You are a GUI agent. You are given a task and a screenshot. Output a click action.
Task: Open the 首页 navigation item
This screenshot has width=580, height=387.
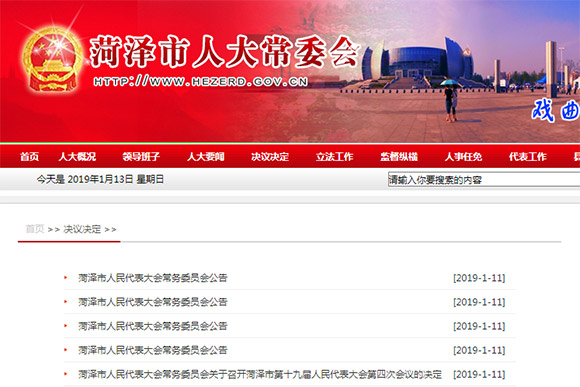[30, 157]
